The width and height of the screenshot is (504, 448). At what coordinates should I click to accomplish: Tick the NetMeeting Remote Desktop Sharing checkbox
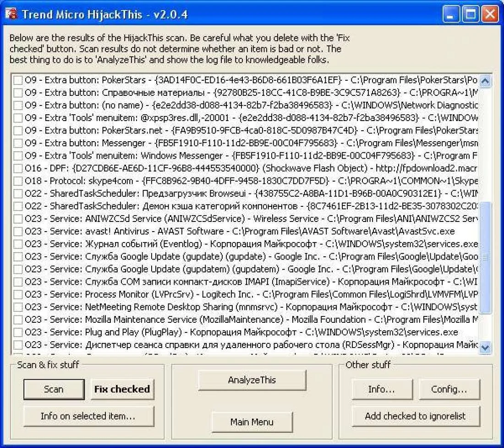[18, 307]
